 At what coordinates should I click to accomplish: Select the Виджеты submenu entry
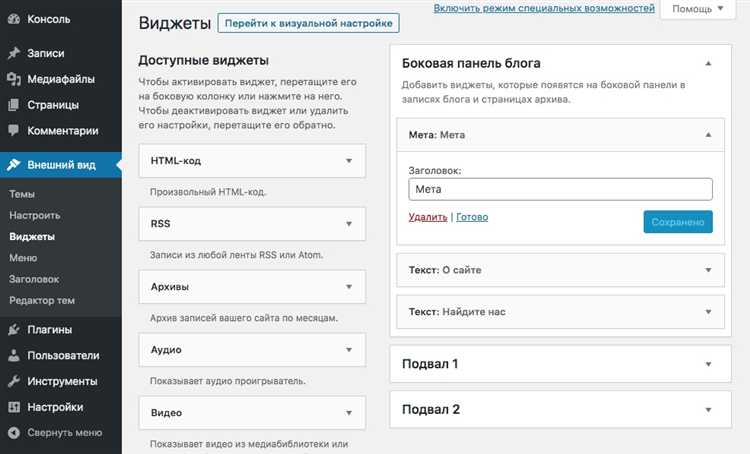pyautogui.click(x=32, y=236)
